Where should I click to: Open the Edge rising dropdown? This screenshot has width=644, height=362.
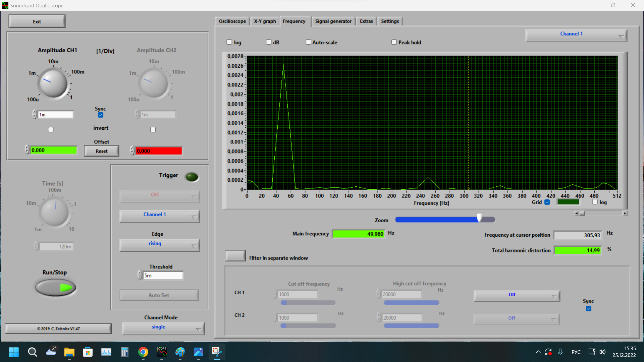coord(160,245)
